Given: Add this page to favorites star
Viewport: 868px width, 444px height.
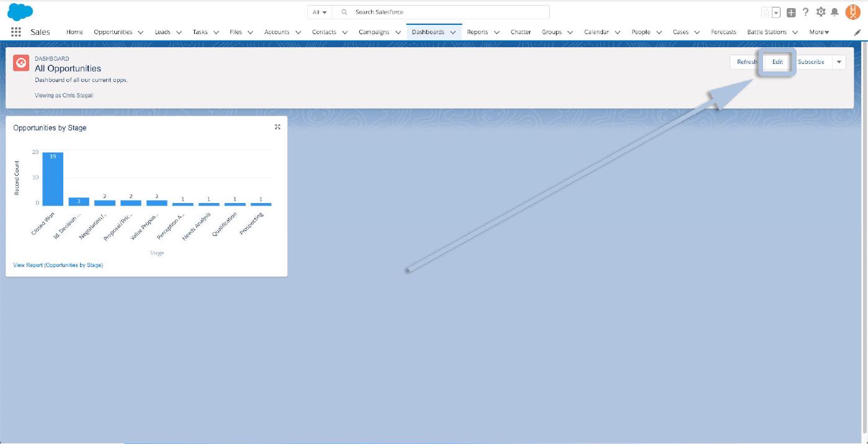Looking at the screenshot, I should tap(766, 12).
